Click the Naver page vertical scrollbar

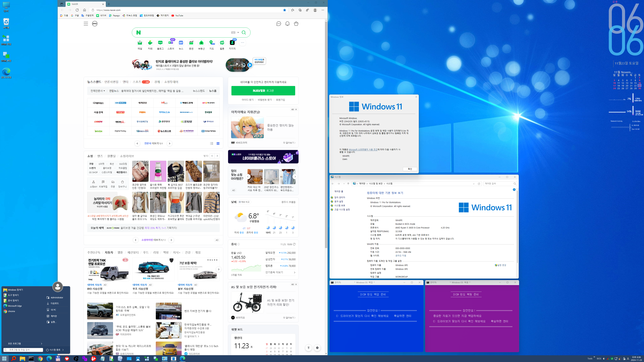pyautogui.click(x=326, y=135)
